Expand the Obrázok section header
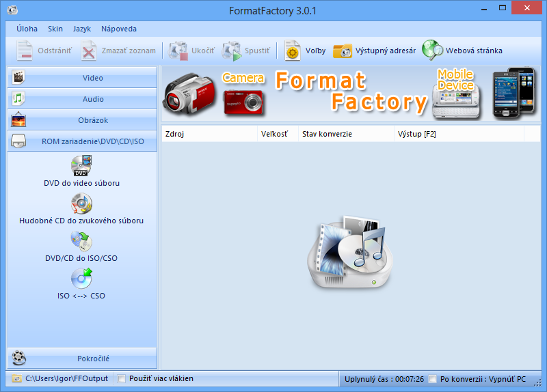The width and height of the screenshot is (547, 392). pos(82,120)
